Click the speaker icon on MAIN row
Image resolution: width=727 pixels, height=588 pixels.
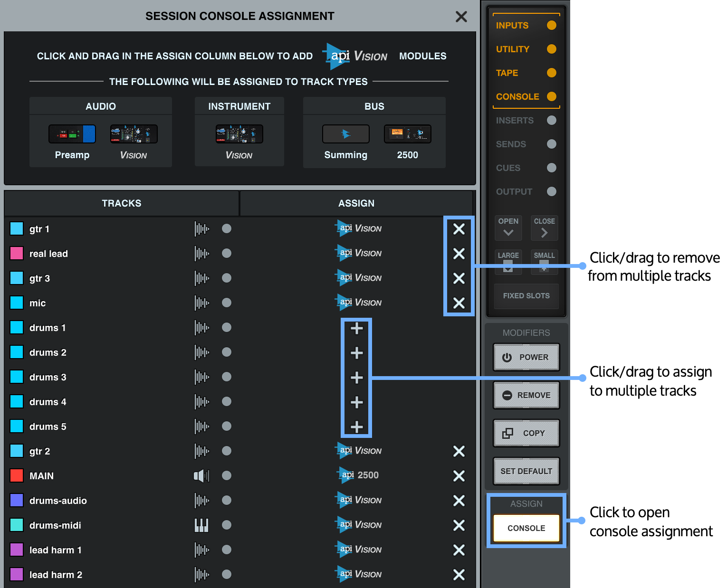[201, 476]
